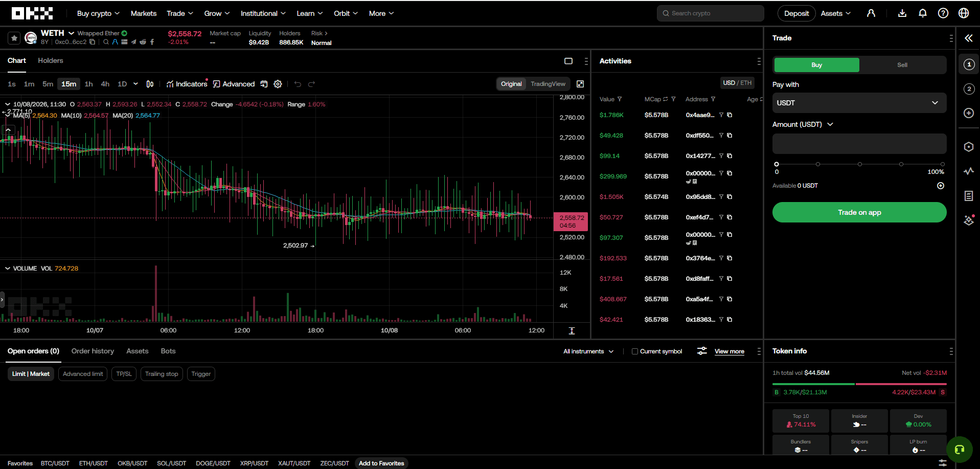Open the support headset chat button
Image resolution: width=980 pixels, height=469 pixels.
pos(960,449)
